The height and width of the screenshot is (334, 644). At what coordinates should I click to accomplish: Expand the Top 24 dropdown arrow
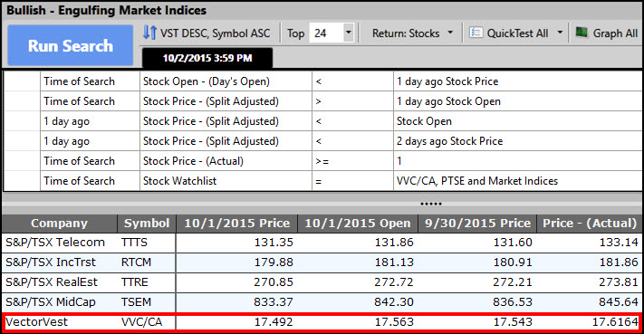tap(349, 33)
